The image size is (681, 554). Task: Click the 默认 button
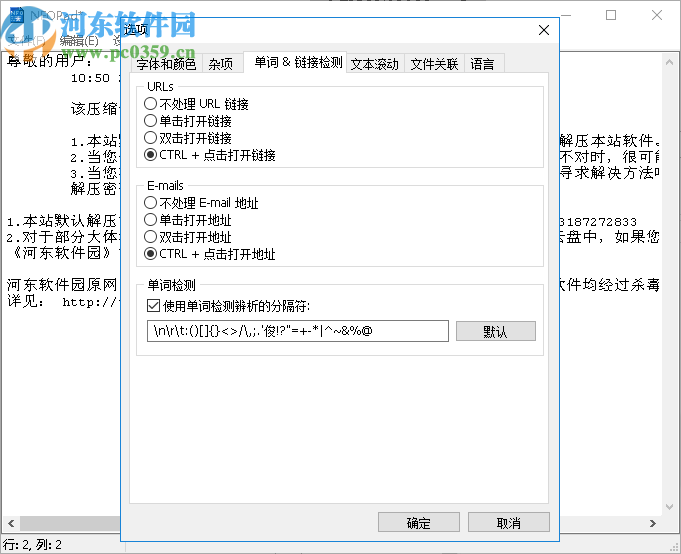[x=496, y=331]
